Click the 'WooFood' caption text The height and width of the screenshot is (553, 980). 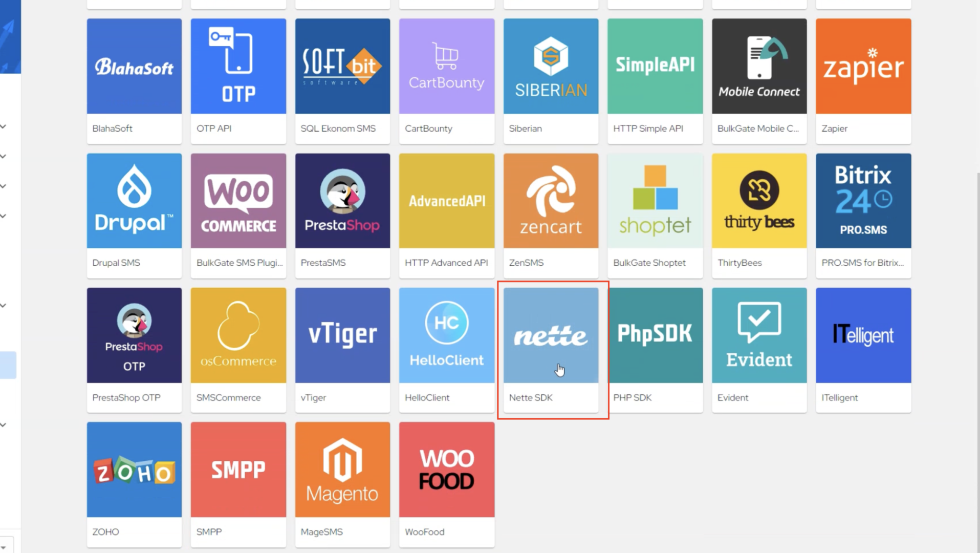tap(424, 531)
